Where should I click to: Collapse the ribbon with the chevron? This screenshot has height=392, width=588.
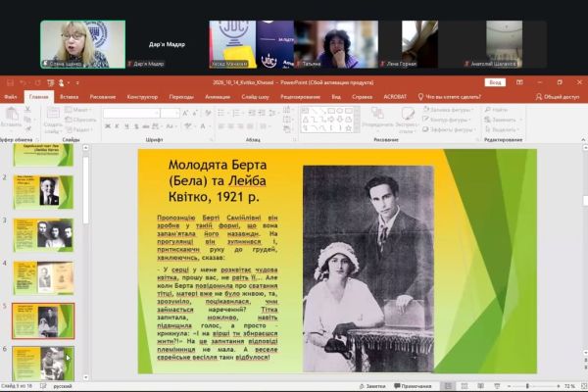[x=583, y=139]
